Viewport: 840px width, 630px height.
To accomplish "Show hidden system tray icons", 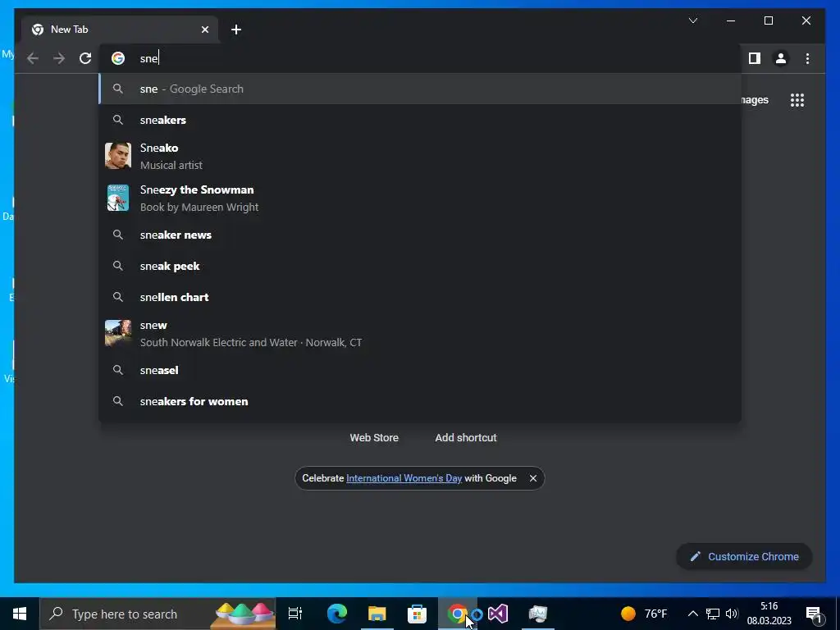I will (x=692, y=614).
